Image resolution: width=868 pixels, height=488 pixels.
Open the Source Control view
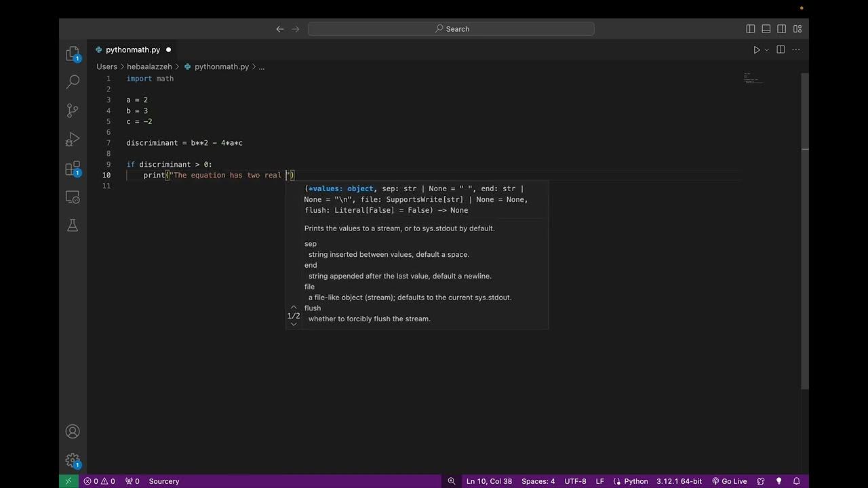pyautogui.click(x=73, y=110)
